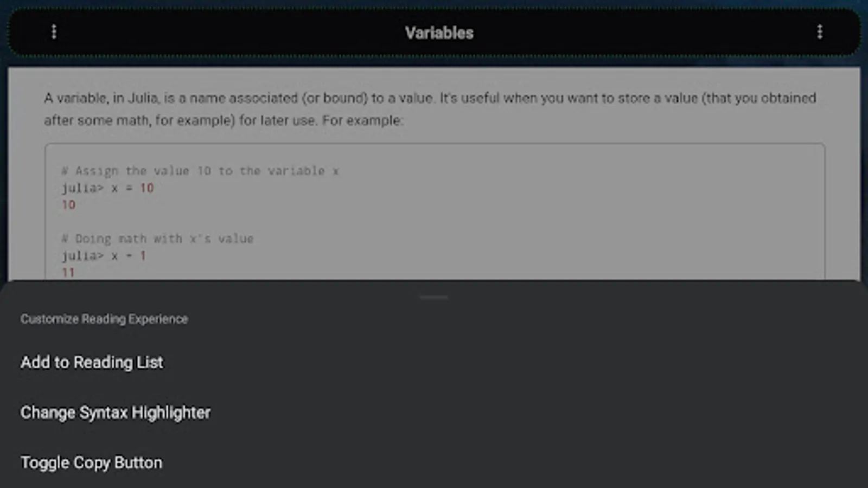The height and width of the screenshot is (488, 868).
Task: Open page actions via the left header icon
Action: (x=54, y=32)
